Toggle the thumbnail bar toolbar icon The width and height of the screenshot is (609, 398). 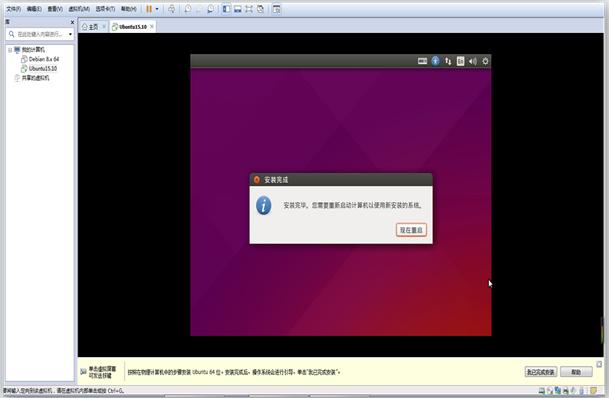(x=238, y=9)
